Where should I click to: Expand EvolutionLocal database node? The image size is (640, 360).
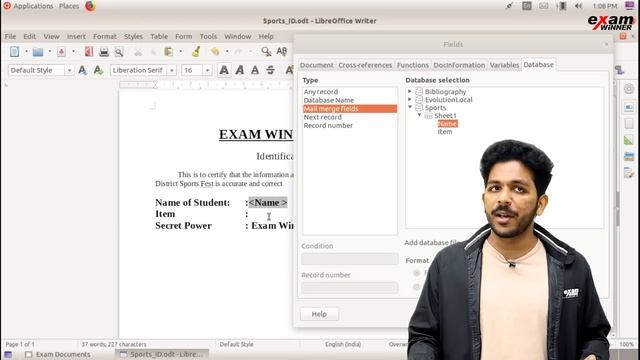410,99
